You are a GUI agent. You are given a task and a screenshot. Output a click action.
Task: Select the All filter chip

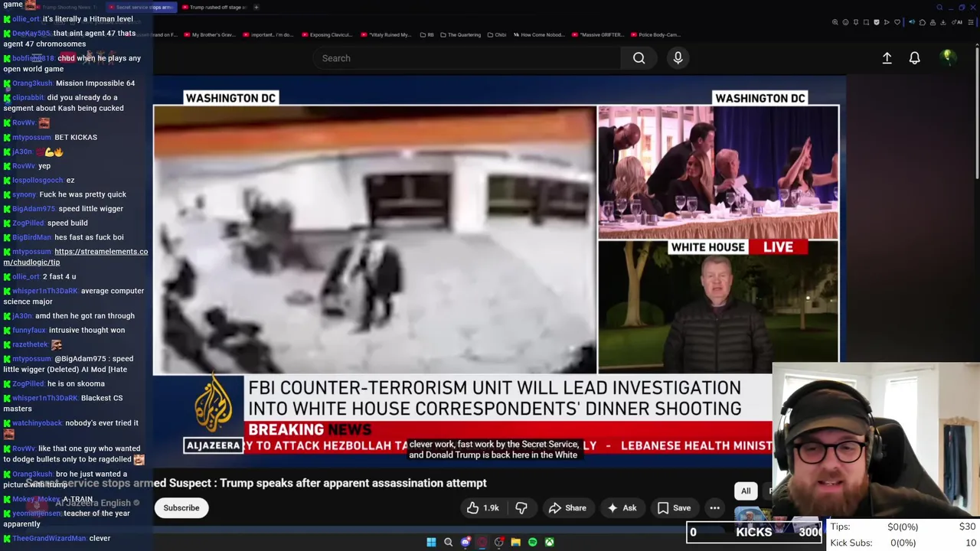[746, 491]
